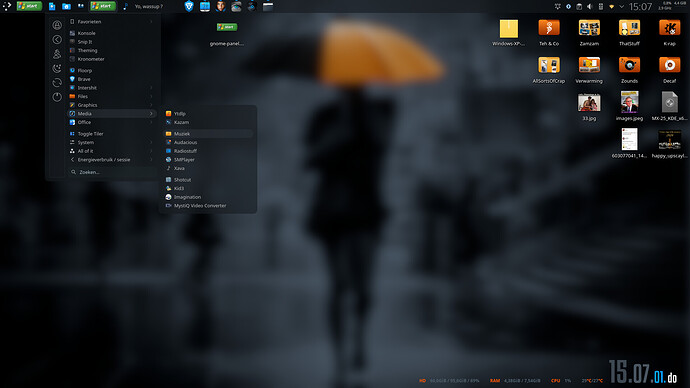Open MystiQ Video Converter
The height and width of the screenshot is (388, 690).
click(208, 205)
